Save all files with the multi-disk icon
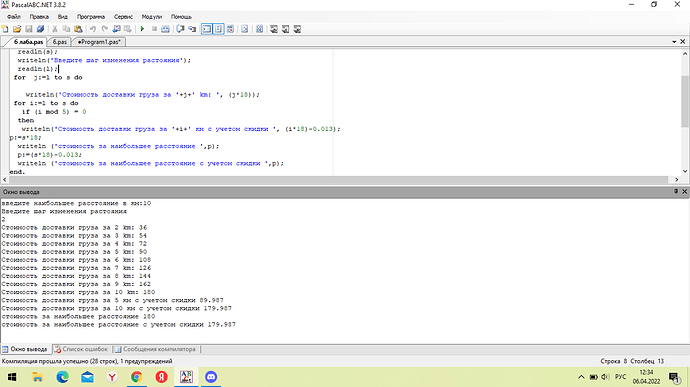 pyautogui.click(x=40, y=29)
